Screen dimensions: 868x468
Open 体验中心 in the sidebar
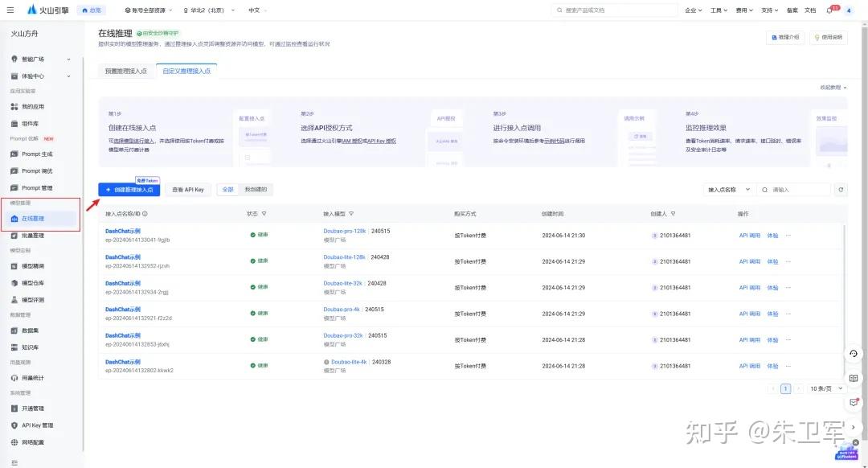click(41, 76)
